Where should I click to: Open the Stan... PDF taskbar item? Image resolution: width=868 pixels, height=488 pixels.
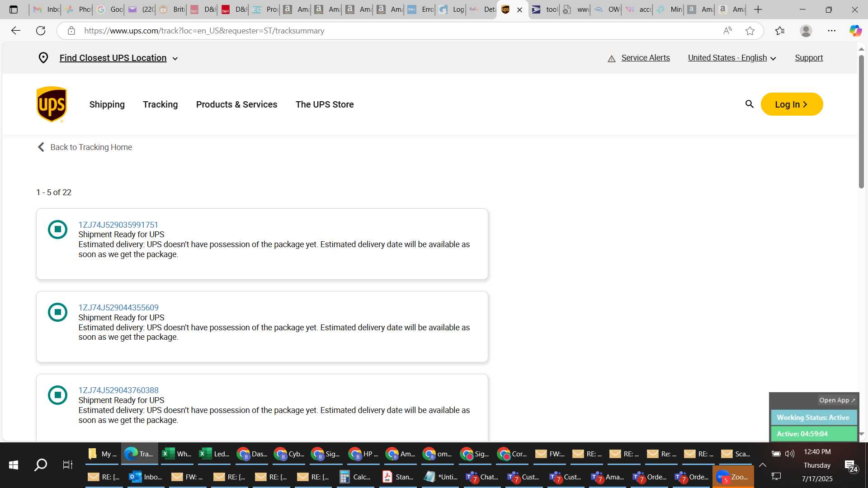coord(398,477)
